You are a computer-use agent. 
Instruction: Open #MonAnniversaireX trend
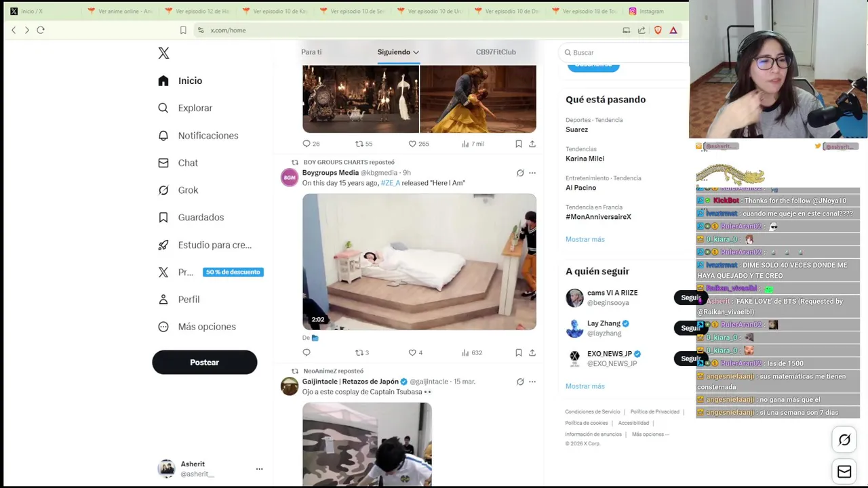599,217
